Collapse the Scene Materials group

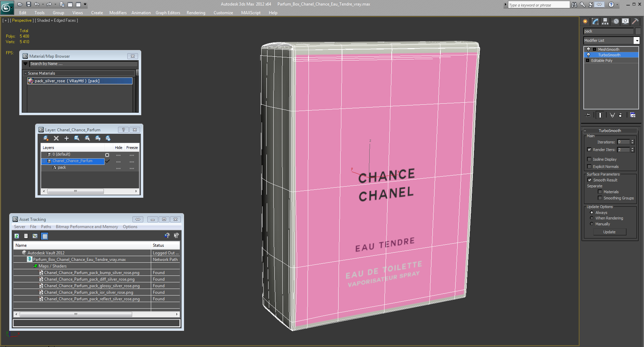point(26,73)
